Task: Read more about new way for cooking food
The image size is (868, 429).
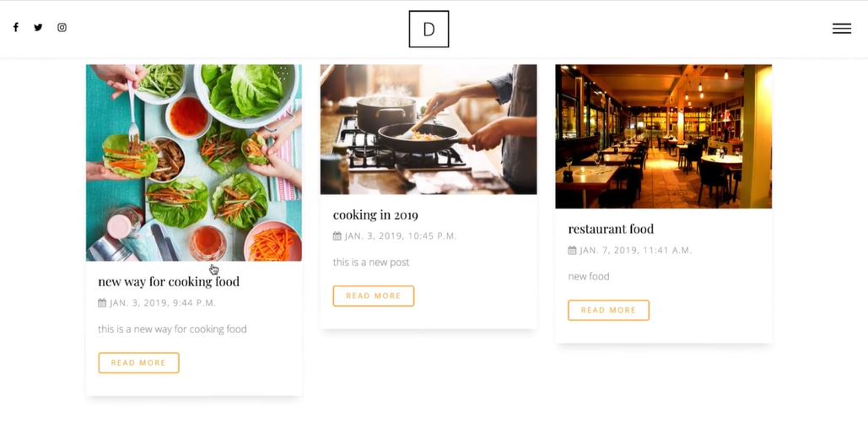Action: coord(138,362)
